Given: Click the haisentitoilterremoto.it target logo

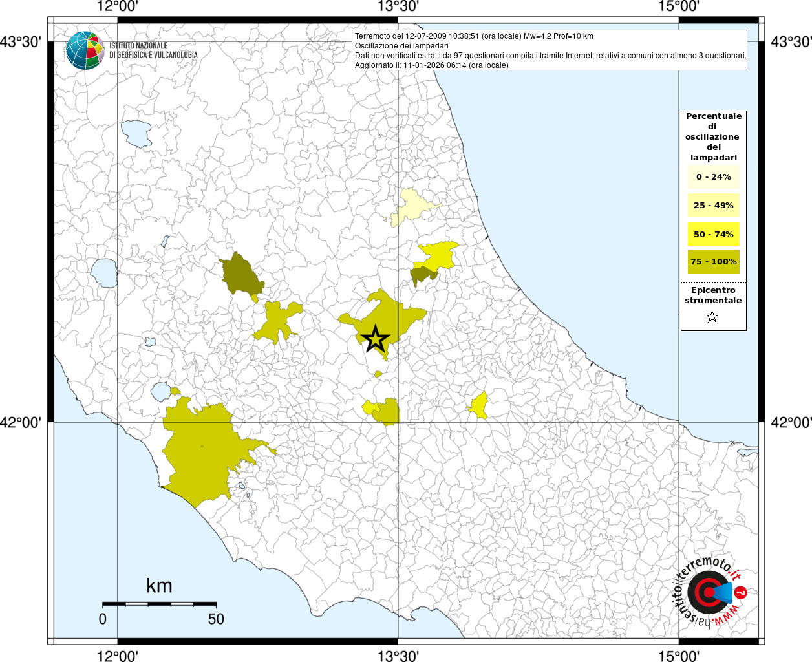Looking at the screenshot, I should [709, 592].
